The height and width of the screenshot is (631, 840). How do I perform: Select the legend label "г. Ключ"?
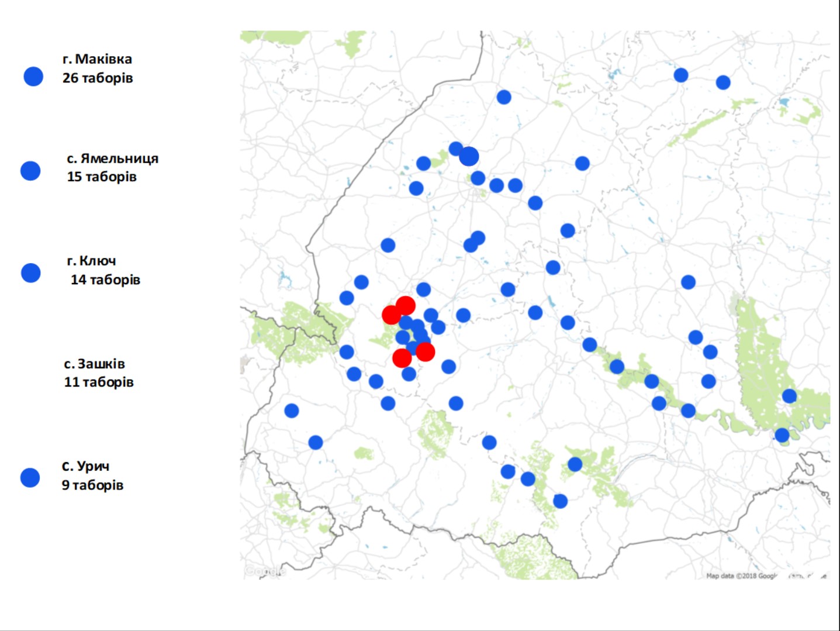[91, 261]
